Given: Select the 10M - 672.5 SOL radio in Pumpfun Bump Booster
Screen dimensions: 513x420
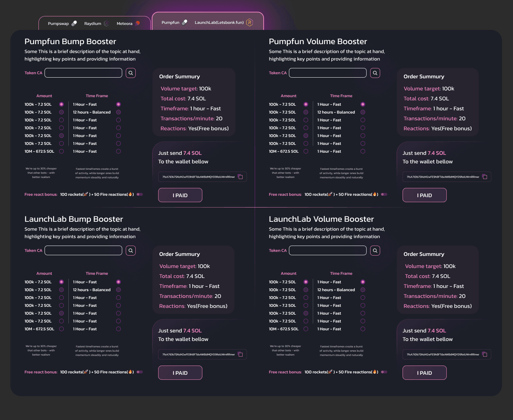Looking at the screenshot, I should click(x=61, y=151).
